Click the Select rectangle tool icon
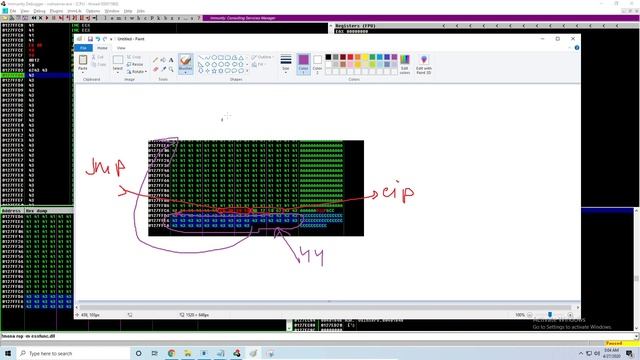The width and height of the screenshot is (640, 360). pyautogui.click(x=118, y=60)
